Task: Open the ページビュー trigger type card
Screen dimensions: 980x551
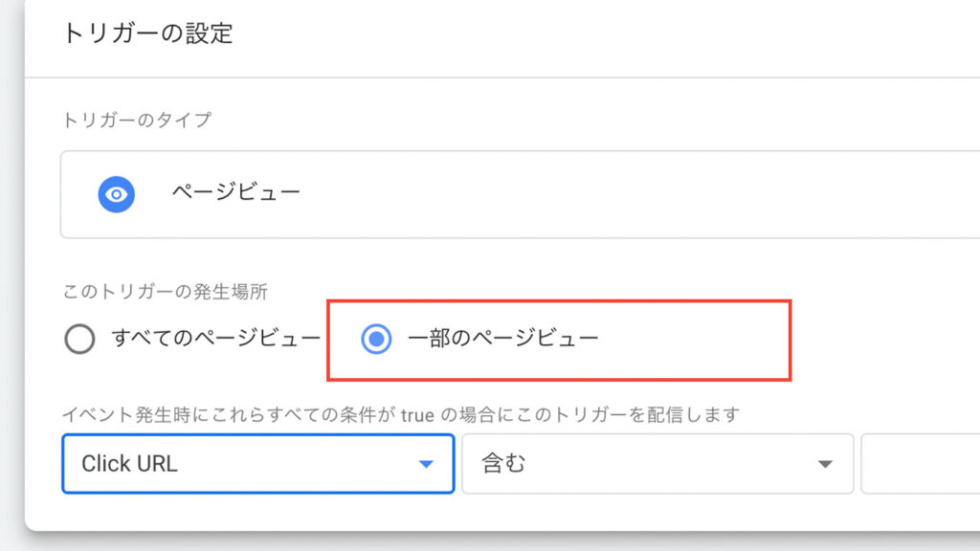Action: click(x=520, y=194)
